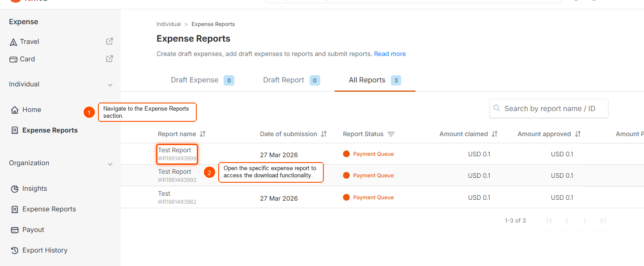This screenshot has height=266, width=644.
Task: Sort by Report name using its sort arrows
Action: click(x=203, y=134)
